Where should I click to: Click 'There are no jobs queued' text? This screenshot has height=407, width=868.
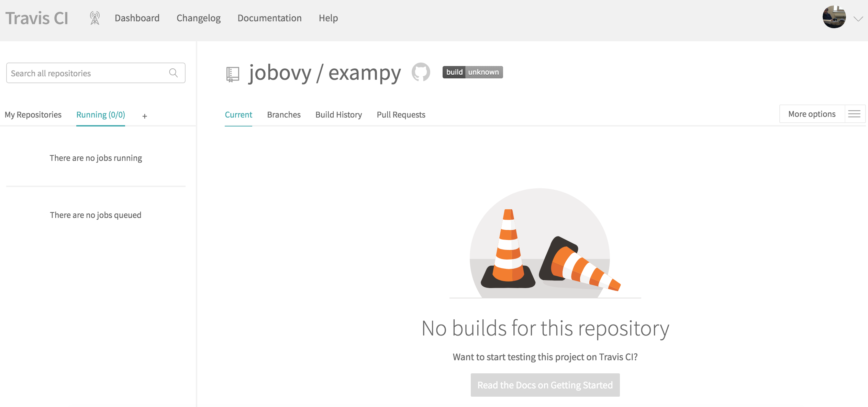pos(96,215)
